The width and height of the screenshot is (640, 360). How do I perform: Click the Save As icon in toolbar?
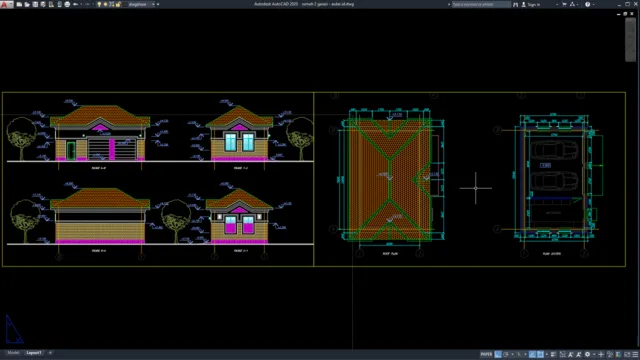click(43, 4)
